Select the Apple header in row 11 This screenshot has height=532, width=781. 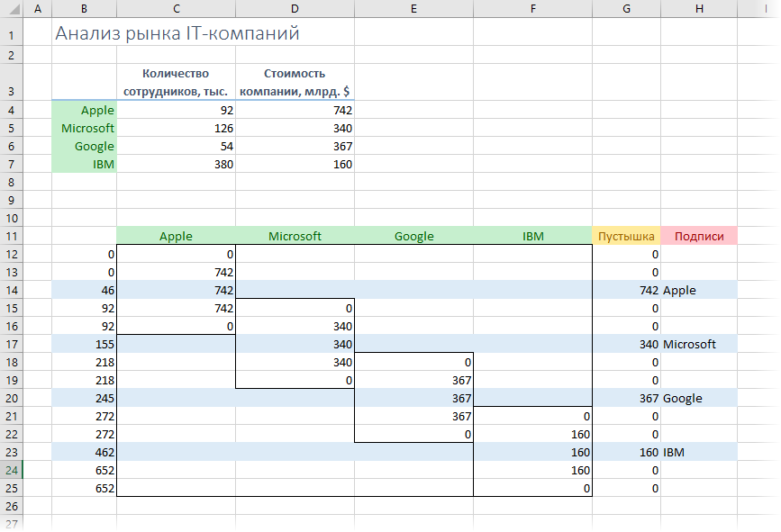click(x=176, y=236)
